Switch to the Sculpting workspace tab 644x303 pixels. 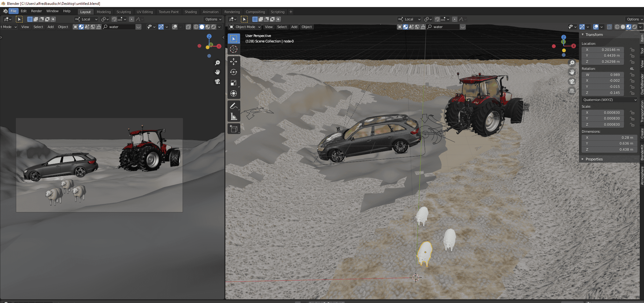tap(123, 12)
